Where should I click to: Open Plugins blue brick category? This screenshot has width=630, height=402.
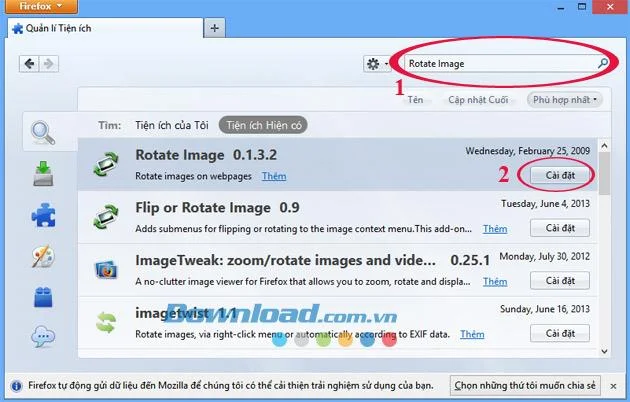click(43, 298)
